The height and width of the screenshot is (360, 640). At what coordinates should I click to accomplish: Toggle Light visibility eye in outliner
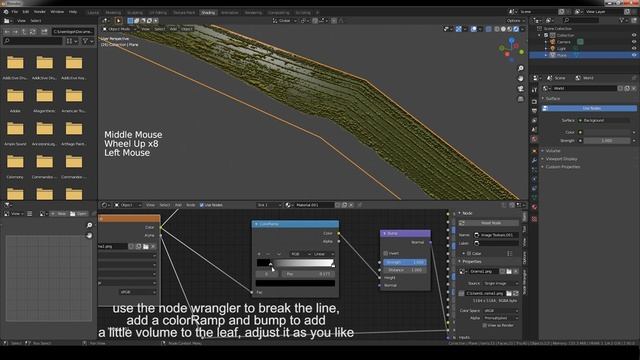[x=634, y=48]
